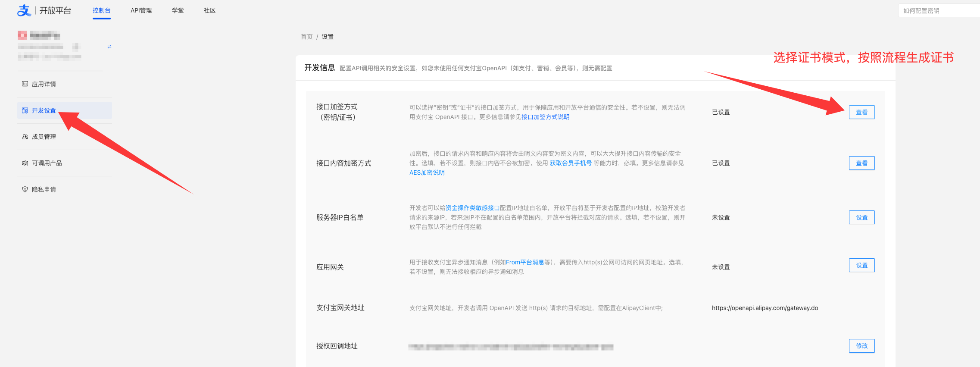This screenshot has height=367, width=980.
Task: Click 查看 for 接口加签方式
Action: (862, 112)
